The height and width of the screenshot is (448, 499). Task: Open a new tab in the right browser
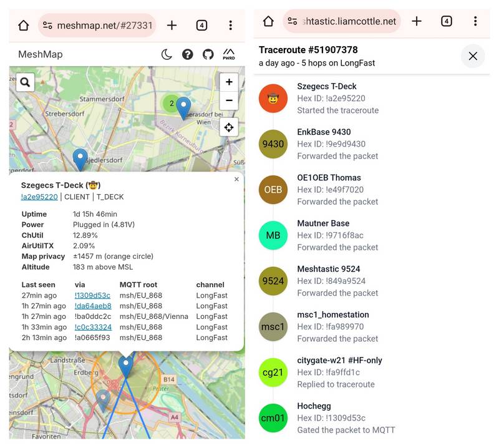tap(417, 21)
